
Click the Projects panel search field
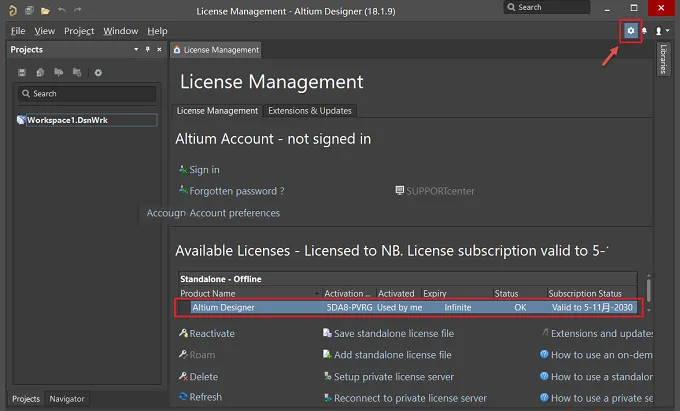click(87, 94)
